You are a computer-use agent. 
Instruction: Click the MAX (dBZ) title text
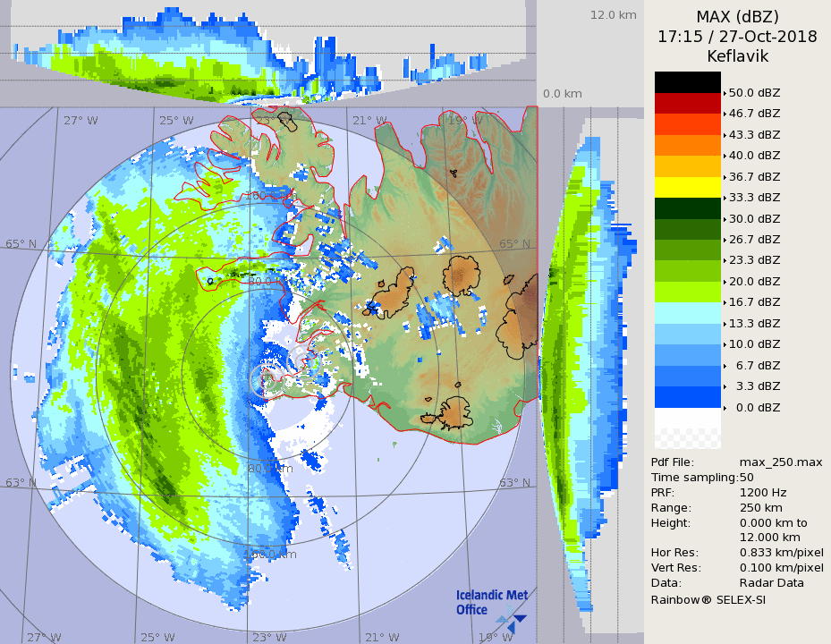point(737,17)
